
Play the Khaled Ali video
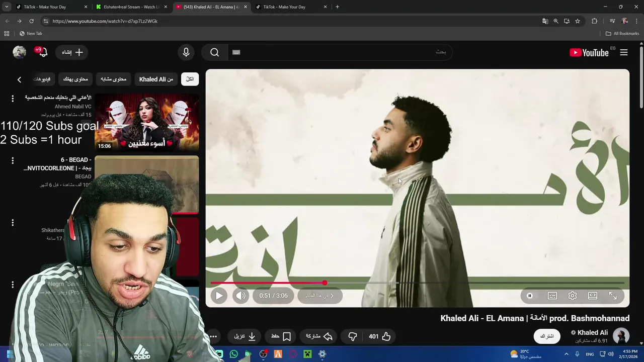tap(219, 296)
